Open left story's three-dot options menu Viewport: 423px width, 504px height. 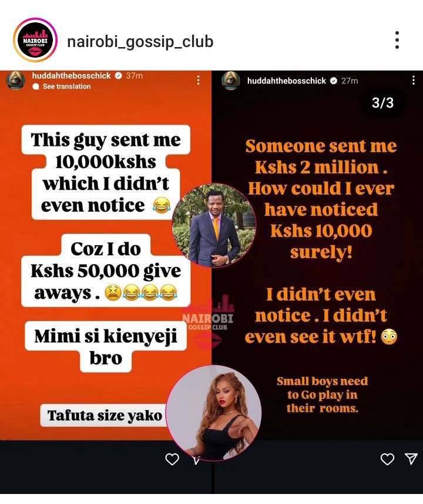click(198, 80)
